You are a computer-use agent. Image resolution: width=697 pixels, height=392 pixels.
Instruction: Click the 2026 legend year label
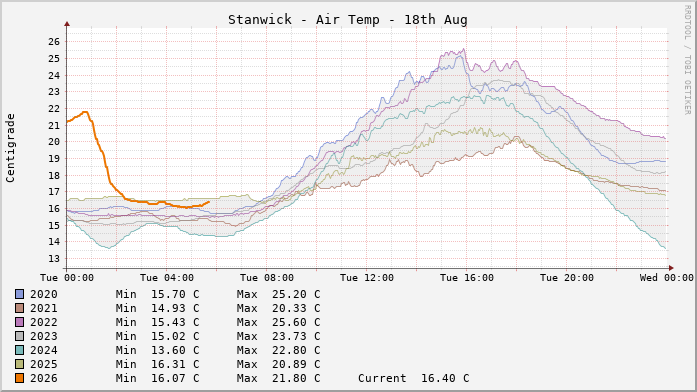coord(44,378)
